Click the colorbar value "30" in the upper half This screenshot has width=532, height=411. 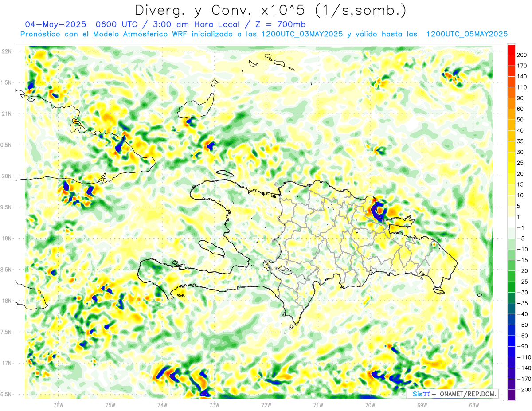point(520,153)
